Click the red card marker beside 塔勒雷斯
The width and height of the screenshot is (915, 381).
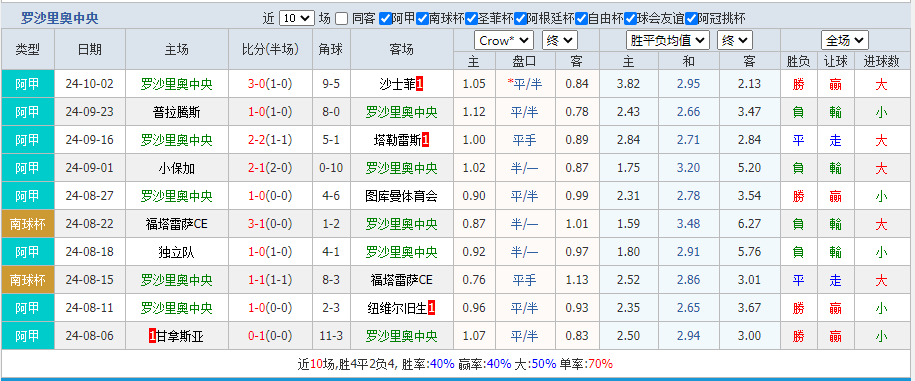(425, 140)
